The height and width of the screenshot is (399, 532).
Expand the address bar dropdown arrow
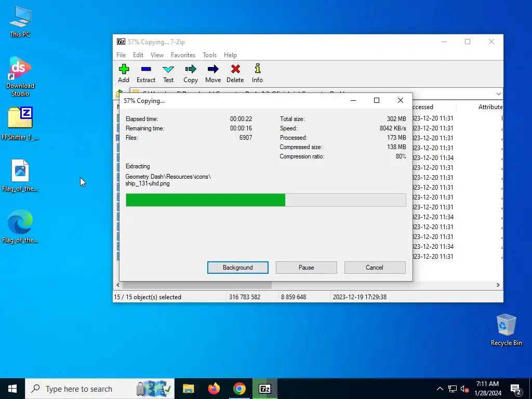click(498, 94)
